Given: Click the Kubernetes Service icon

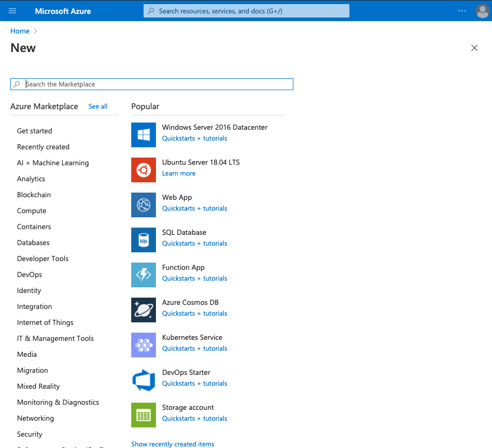Looking at the screenshot, I should point(143,345).
